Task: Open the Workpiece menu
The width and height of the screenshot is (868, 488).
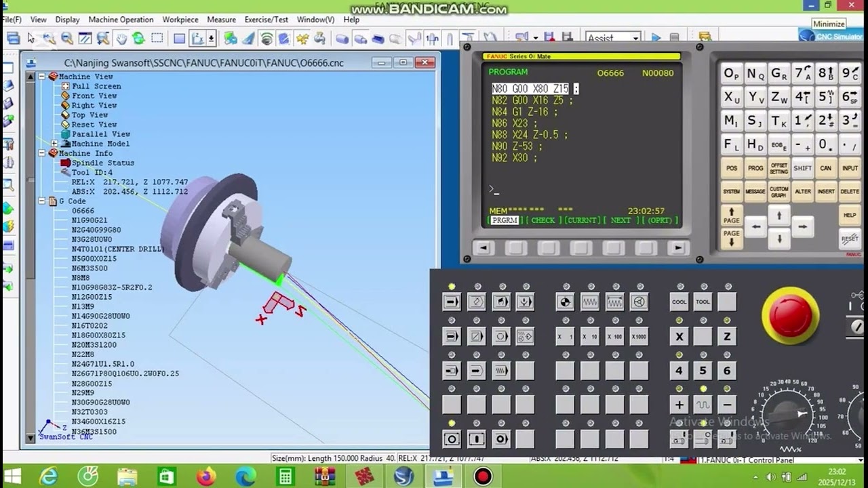Action: (180, 20)
